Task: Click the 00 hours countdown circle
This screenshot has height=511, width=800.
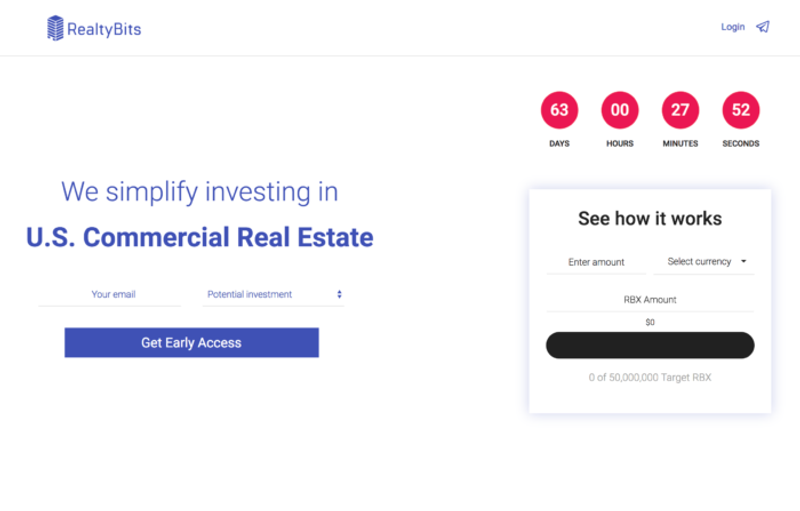Action: [620, 110]
